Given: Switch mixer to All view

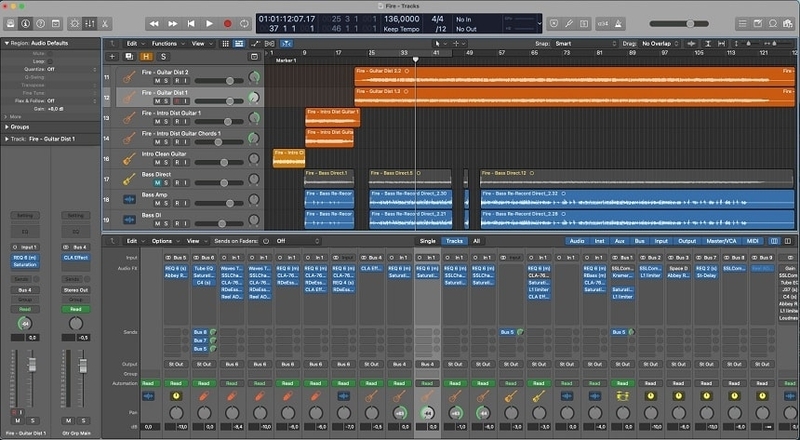Looking at the screenshot, I should click(477, 241).
